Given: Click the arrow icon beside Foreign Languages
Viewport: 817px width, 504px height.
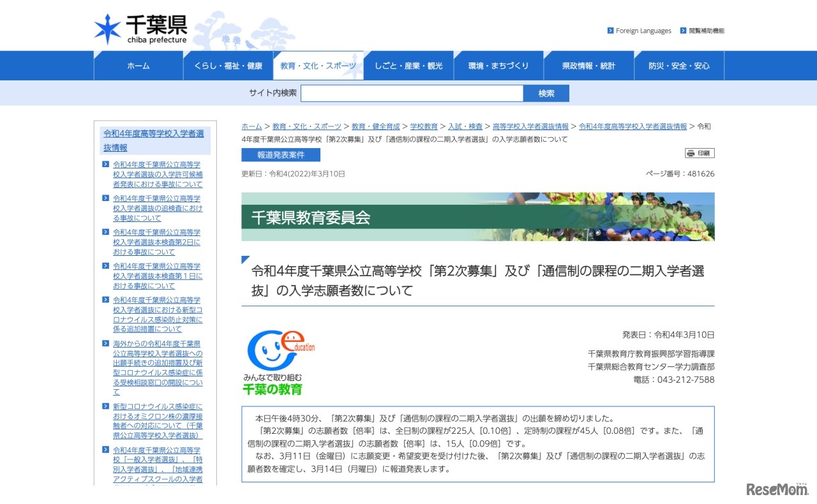Looking at the screenshot, I should coord(610,31).
